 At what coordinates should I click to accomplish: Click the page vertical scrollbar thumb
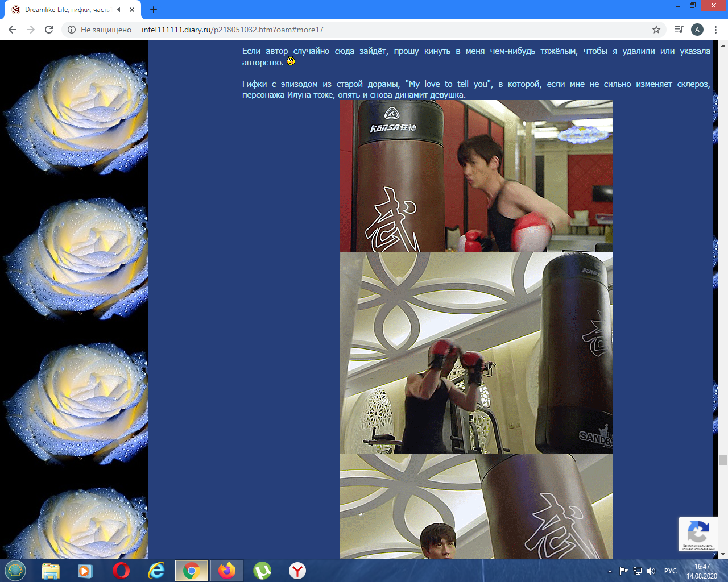(723, 460)
